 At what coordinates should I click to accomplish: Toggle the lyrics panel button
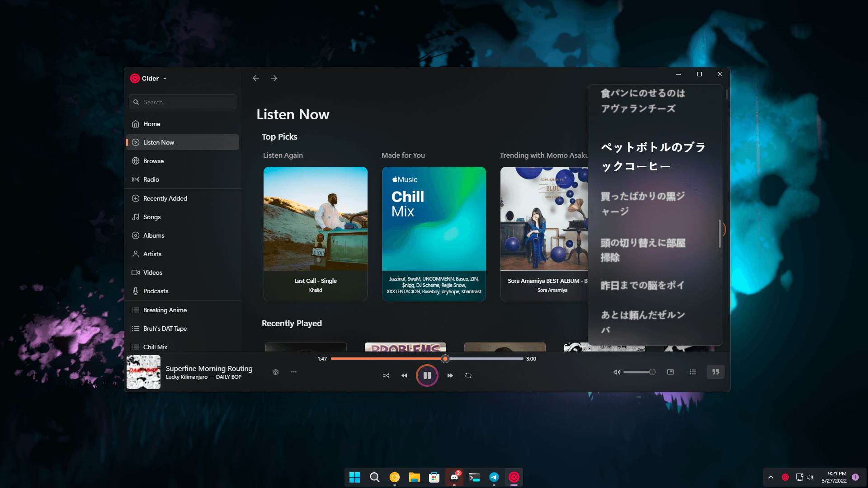(x=715, y=372)
